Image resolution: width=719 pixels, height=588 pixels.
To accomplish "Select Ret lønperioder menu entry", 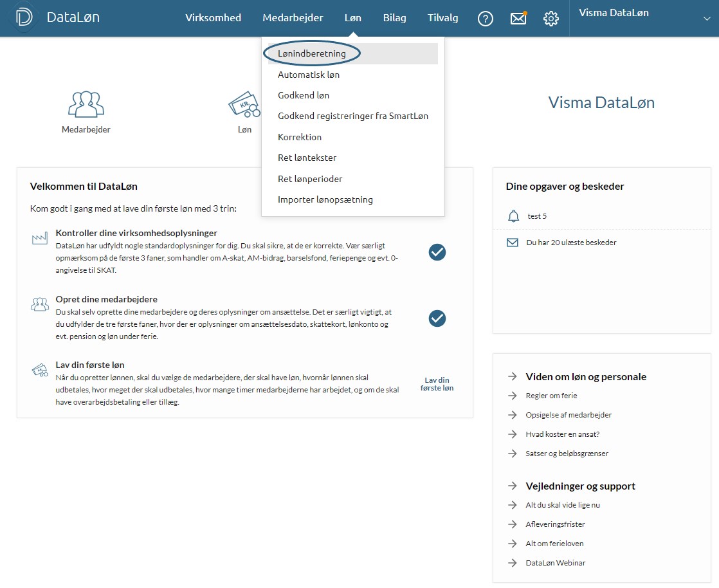I will (x=310, y=179).
